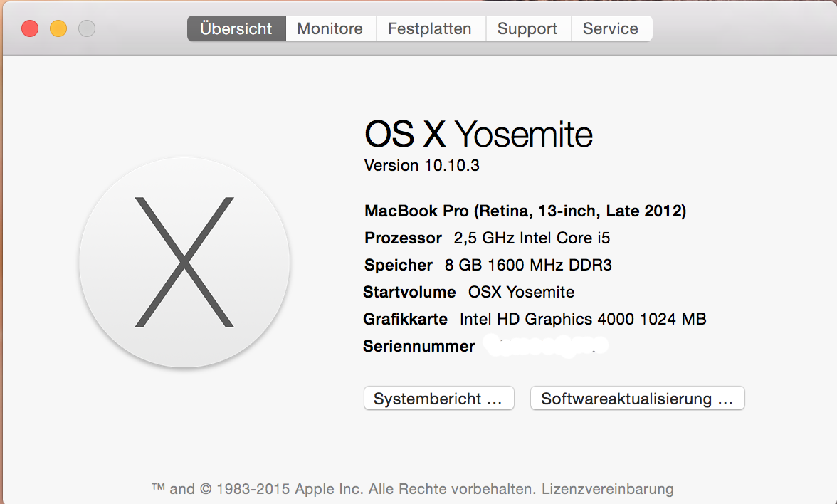Show the Service tab
The image size is (837, 504).
pyautogui.click(x=611, y=29)
